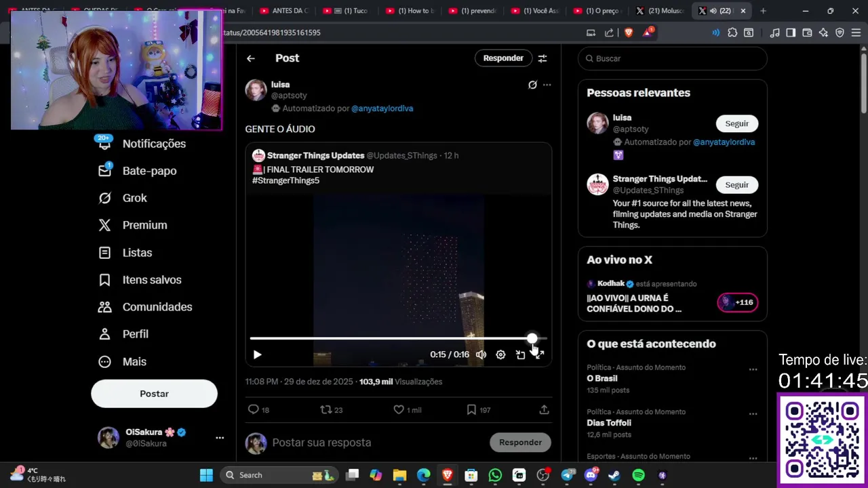Image resolution: width=868 pixels, height=488 pixels.
Task: Follow luisa with Seguir button
Action: [737, 123]
